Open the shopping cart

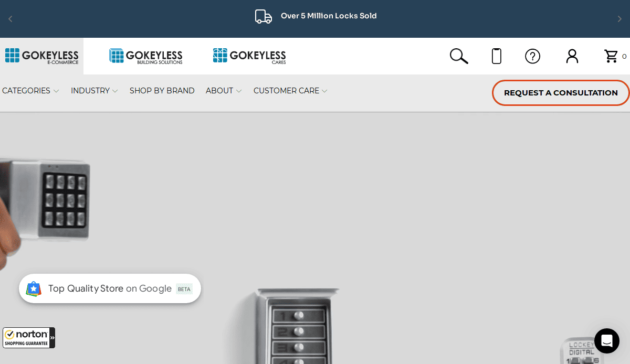click(611, 56)
